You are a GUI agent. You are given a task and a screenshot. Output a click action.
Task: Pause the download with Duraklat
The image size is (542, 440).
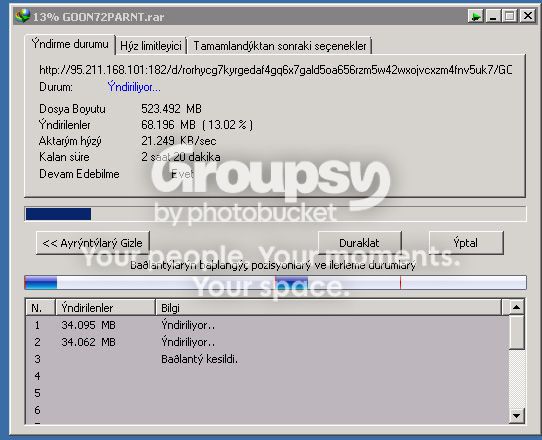[x=359, y=243]
